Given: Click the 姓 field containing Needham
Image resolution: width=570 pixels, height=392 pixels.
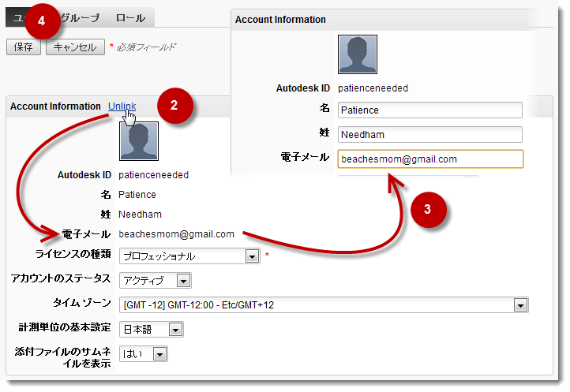Looking at the screenshot, I should tap(430, 134).
